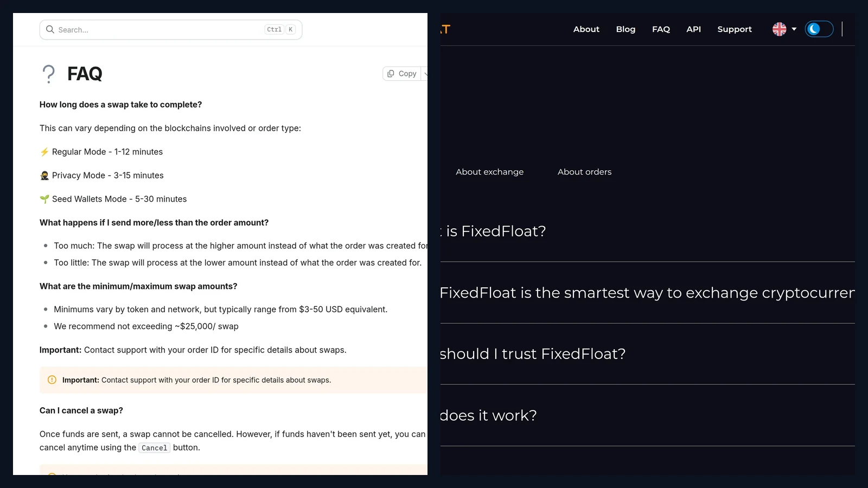Switch to the About orders tab
Viewport: 868px width, 488px height.
pyautogui.click(x=584, y=172)
